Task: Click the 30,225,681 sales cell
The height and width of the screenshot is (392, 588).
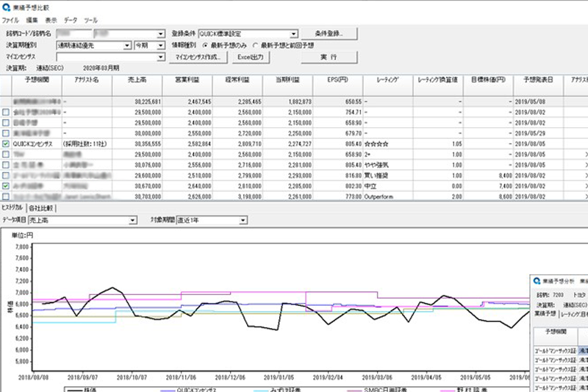Action: point(137,101)
